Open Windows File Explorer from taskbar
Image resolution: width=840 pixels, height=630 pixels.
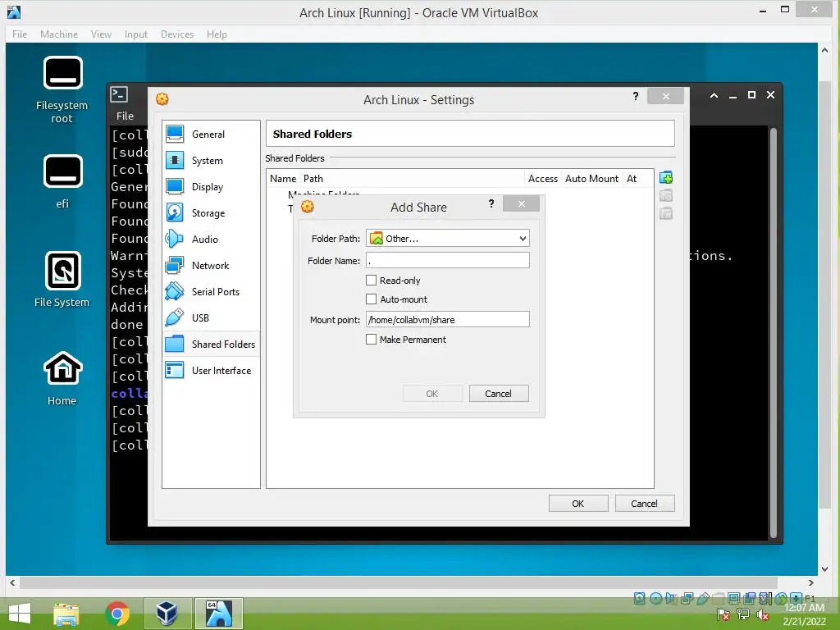click(x=66, y=614)
